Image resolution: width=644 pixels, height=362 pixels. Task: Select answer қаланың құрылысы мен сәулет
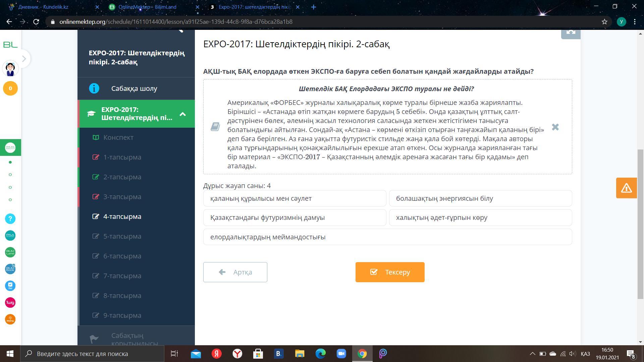point(294,198)
